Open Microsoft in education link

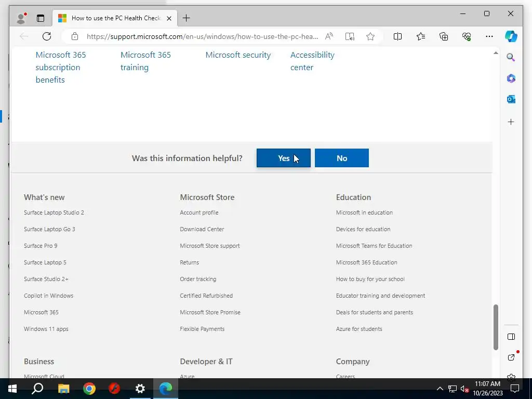pos(364,212)
